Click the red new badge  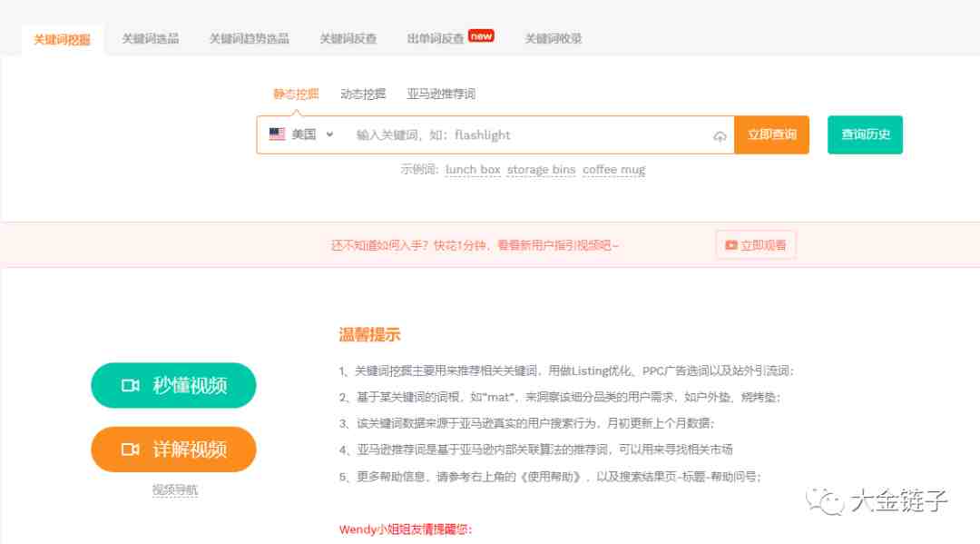481,36
